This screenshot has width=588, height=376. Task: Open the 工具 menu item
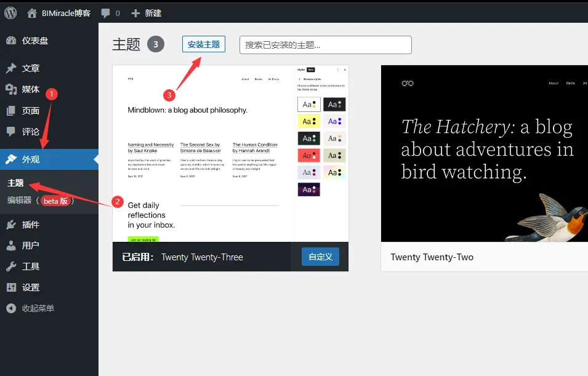(49, 266)
